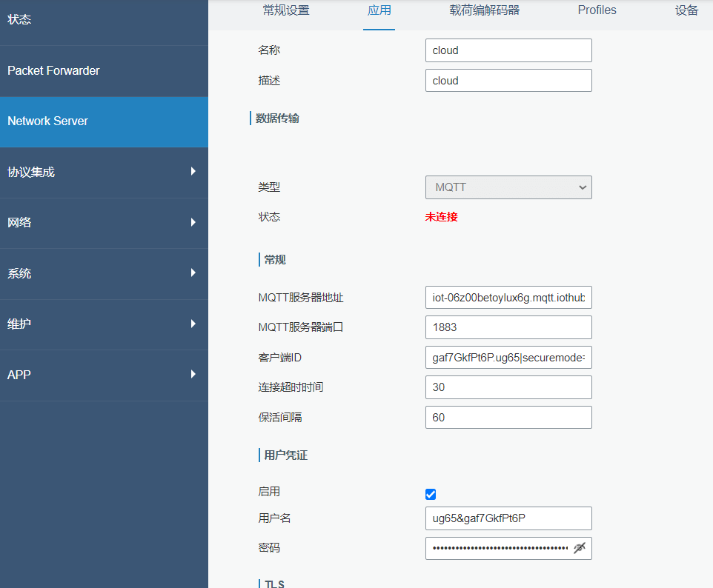Select the 应用 tab
The width and height of the screenshot is (713, 588).
coord(379,10)
